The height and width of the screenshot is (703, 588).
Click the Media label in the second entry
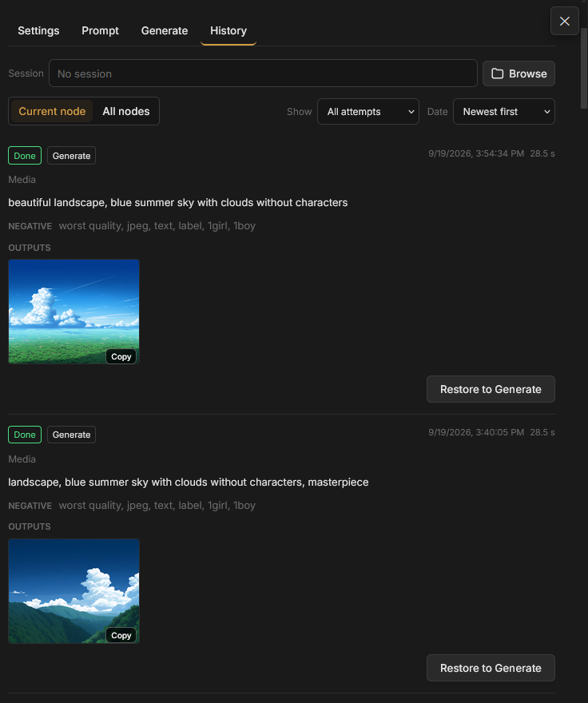click(22, 459)
